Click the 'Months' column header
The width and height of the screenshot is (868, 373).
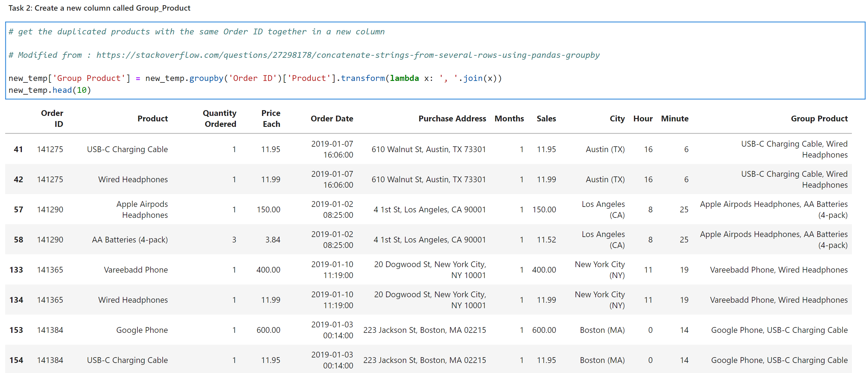click(x=509, y=118)
